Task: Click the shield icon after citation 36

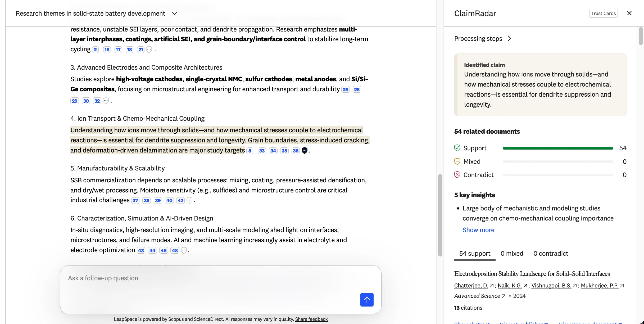Action: coord(305,150)
